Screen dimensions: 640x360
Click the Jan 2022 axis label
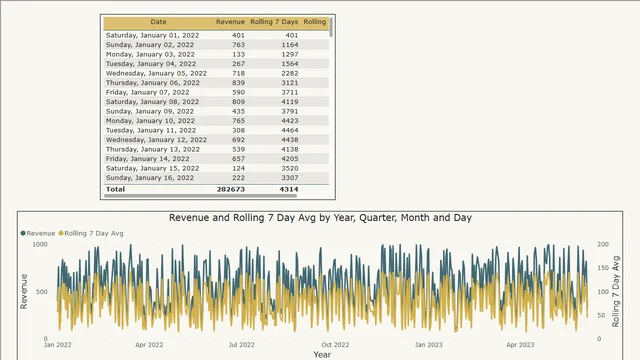point(58,345)
